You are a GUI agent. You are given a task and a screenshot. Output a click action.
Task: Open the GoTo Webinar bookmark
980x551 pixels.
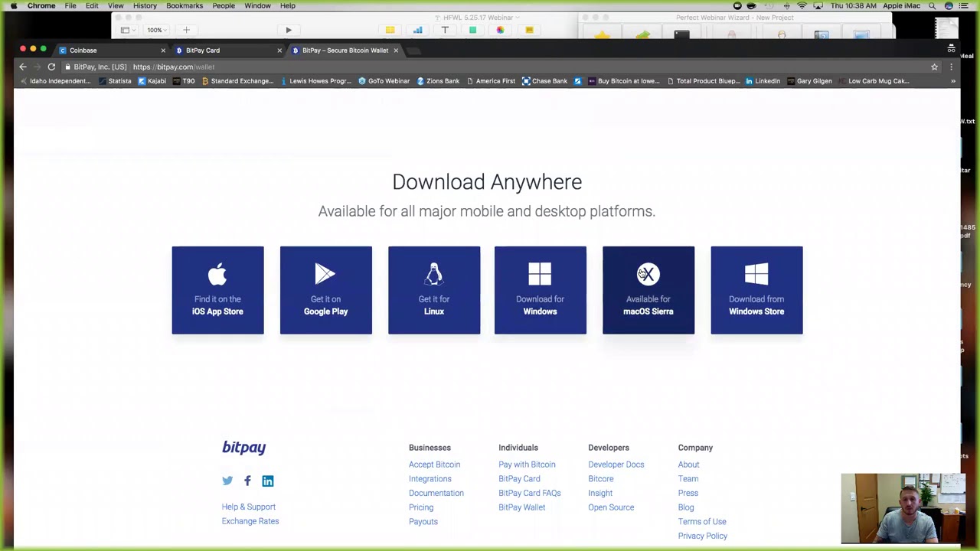[384, 81]
